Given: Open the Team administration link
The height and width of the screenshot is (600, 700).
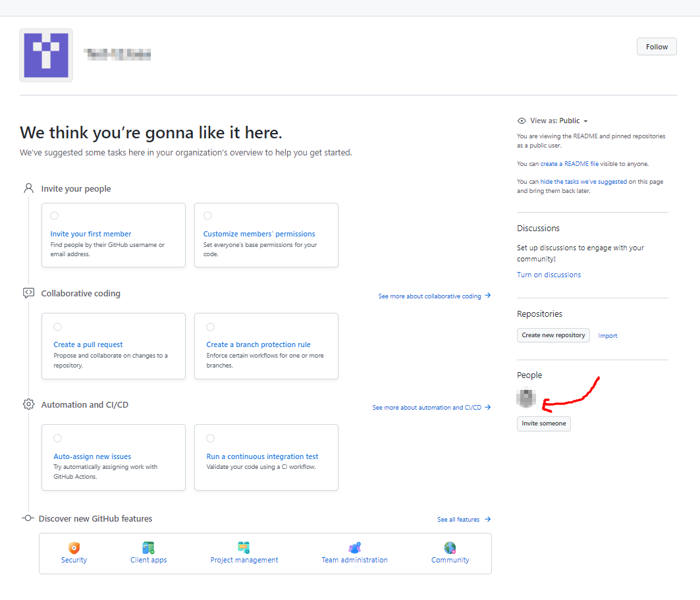Looking at the screenshot, I should pyautogui.click(x=354, y=560).
